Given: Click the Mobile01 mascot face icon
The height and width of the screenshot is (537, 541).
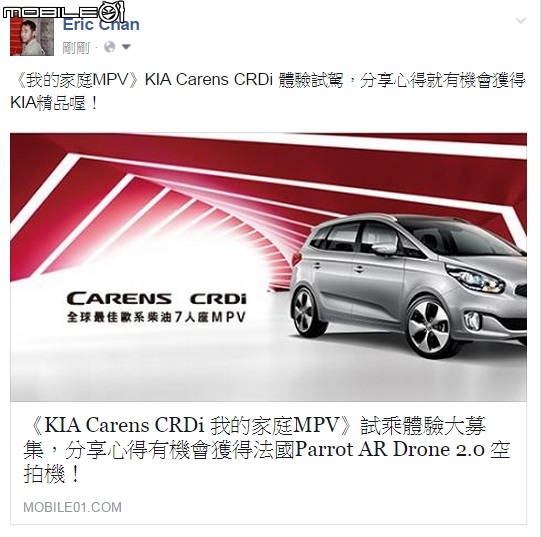Looking at the screenshot, I should [x=112, y=12].
